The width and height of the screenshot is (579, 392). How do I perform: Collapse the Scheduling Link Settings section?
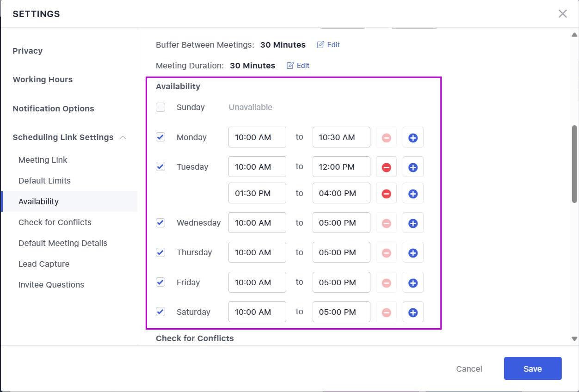point(123,137)
